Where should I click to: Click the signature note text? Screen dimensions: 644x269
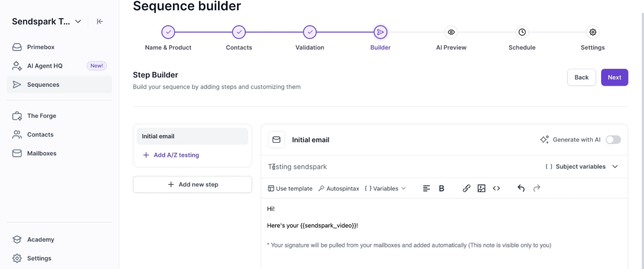coord(409,245)
